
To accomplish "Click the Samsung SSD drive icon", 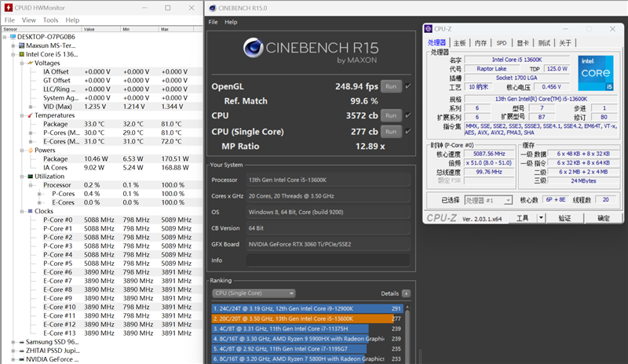I will pyautogui.click(x=22, y=342).
